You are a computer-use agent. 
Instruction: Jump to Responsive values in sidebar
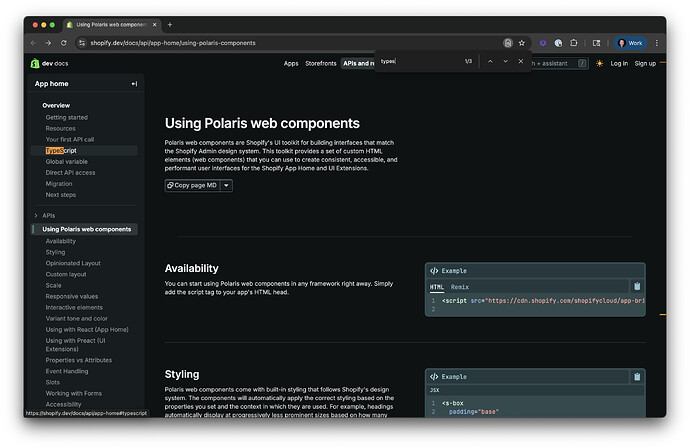click(x=72, y=296)
